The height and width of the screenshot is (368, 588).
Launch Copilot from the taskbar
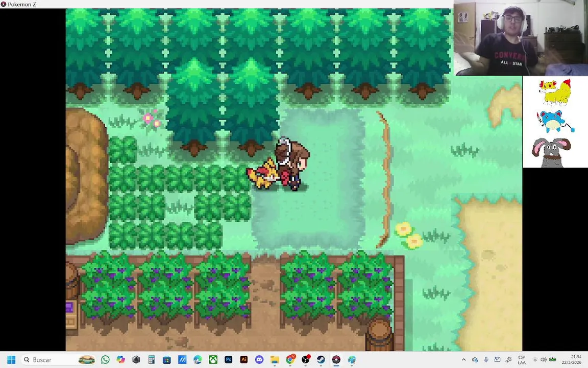pyautogui.click(x=121, y=360)
